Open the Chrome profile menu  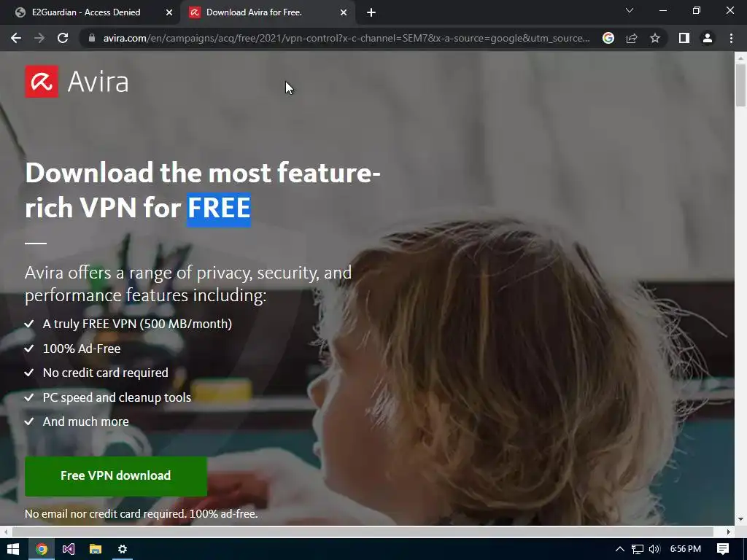click(x=708, y=38)
